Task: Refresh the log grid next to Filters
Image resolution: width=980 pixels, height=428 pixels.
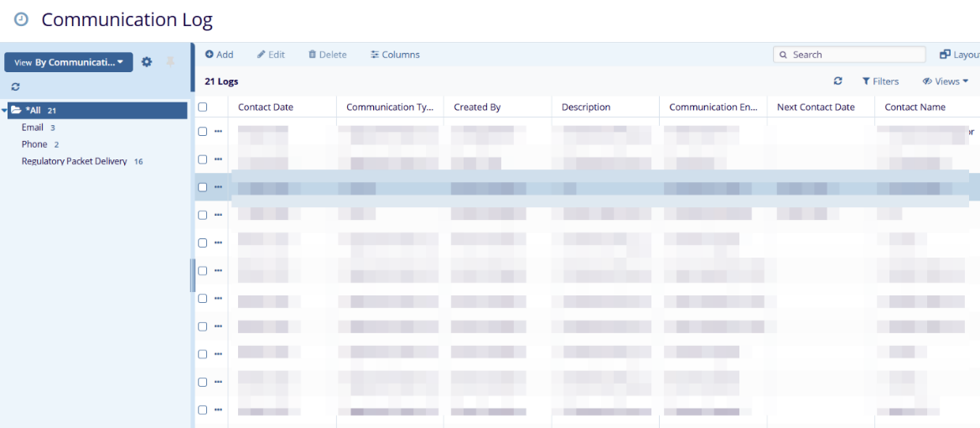Action: click(837, 81)
